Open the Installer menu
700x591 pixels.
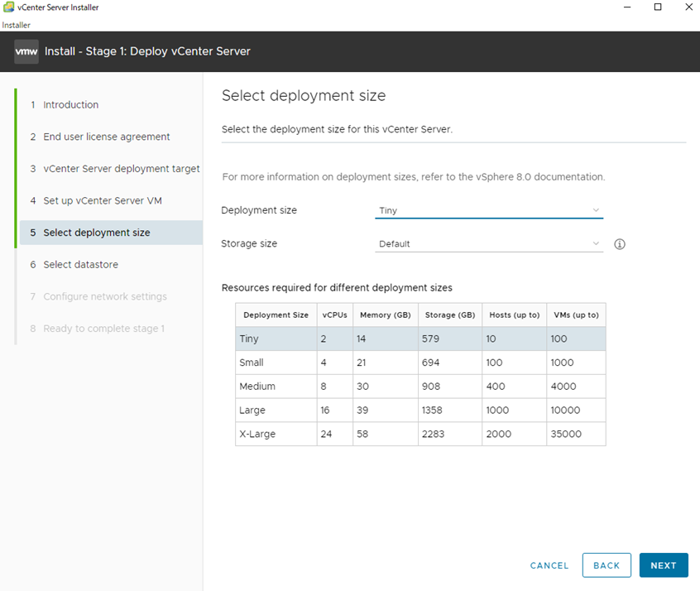pyautogui.click(x=16, y=25)
